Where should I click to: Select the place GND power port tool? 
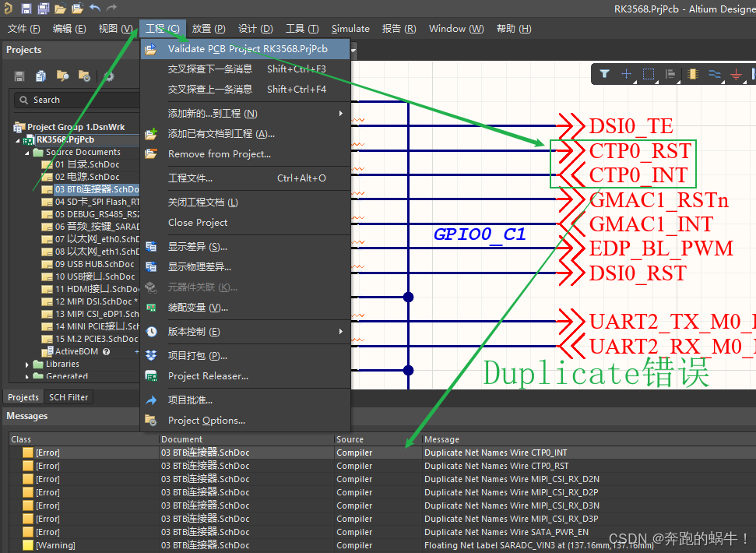737,74
